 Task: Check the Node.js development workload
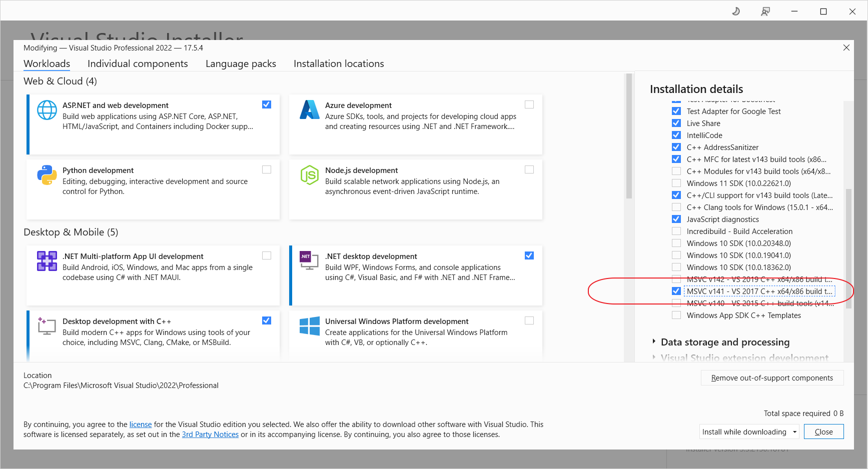pos(529,169)
